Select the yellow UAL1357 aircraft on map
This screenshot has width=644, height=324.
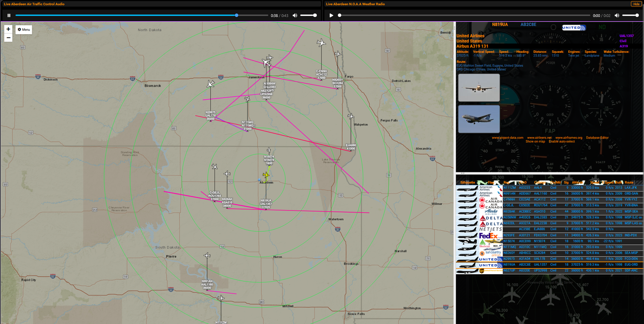tap(266, 175)
